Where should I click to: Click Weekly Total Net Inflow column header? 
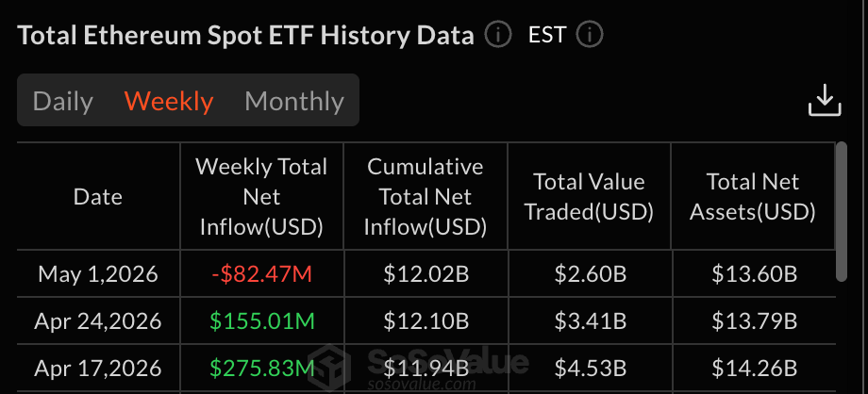261,196
